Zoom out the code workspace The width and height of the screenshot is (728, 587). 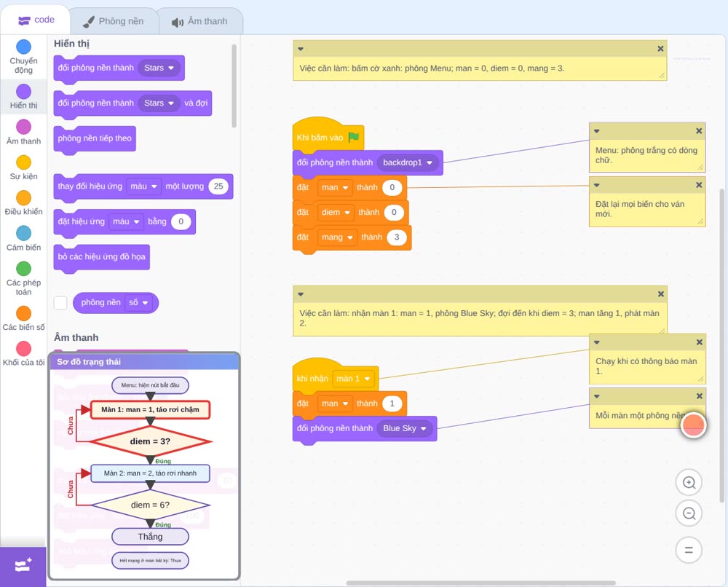pyautogui.click(x=689, y=513)
